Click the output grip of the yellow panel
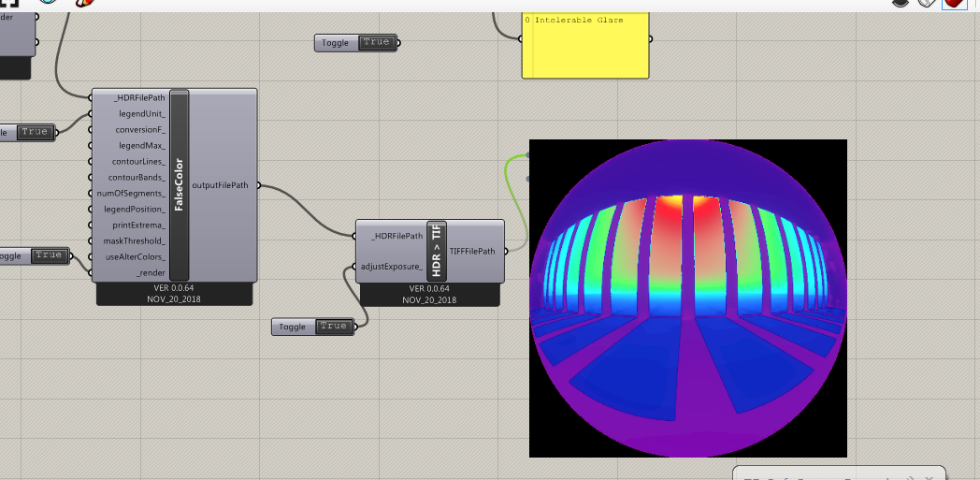This screenshot has width=980, height=480. [650, 38]
